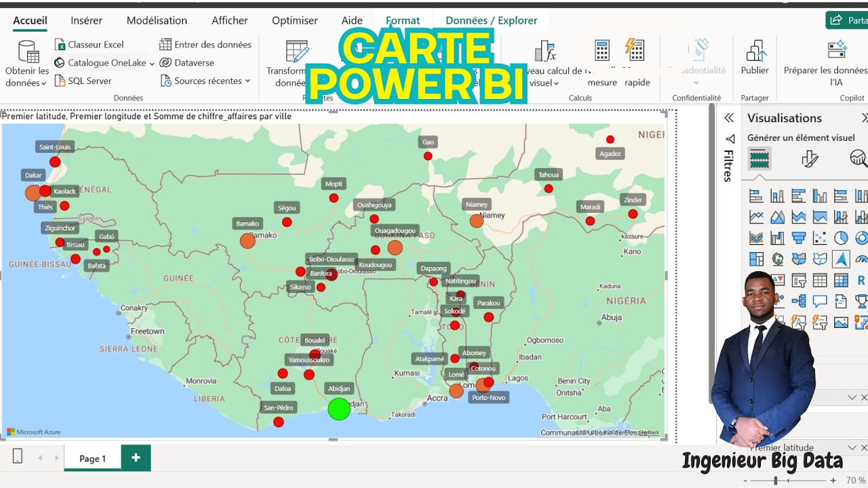868x488 pixels.
Task: Collapse the Visualisations pane
Action: coord(865,118)
